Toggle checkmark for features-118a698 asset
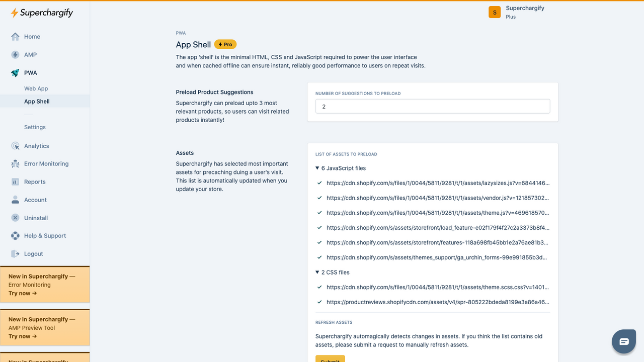 tap(319, 242)
